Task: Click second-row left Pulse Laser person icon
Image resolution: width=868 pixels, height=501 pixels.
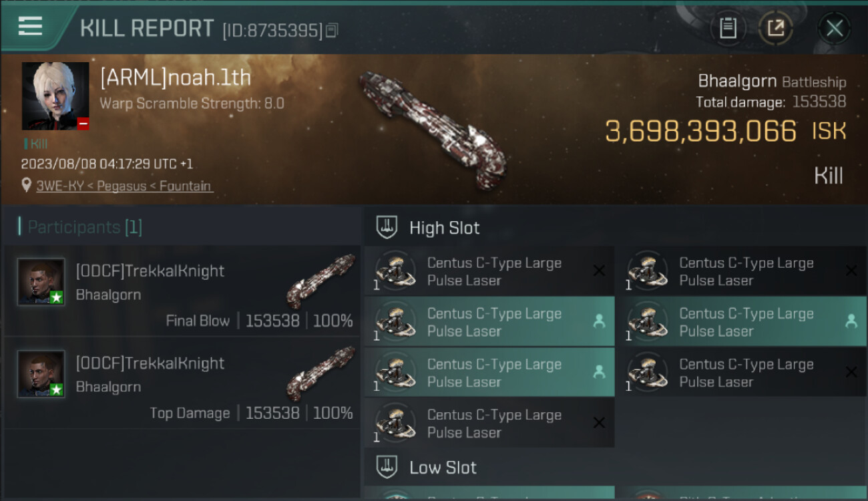Action: (x=599, y=321)
